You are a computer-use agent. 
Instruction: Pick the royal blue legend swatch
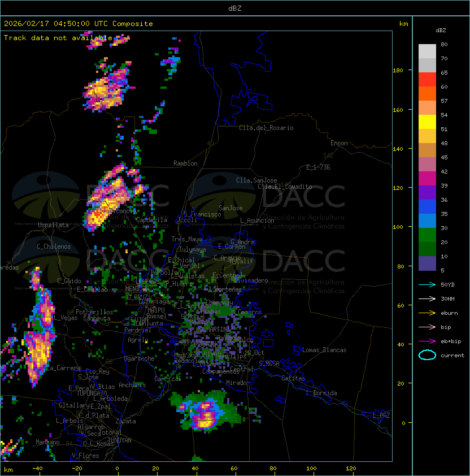click(x=427, y=207)
